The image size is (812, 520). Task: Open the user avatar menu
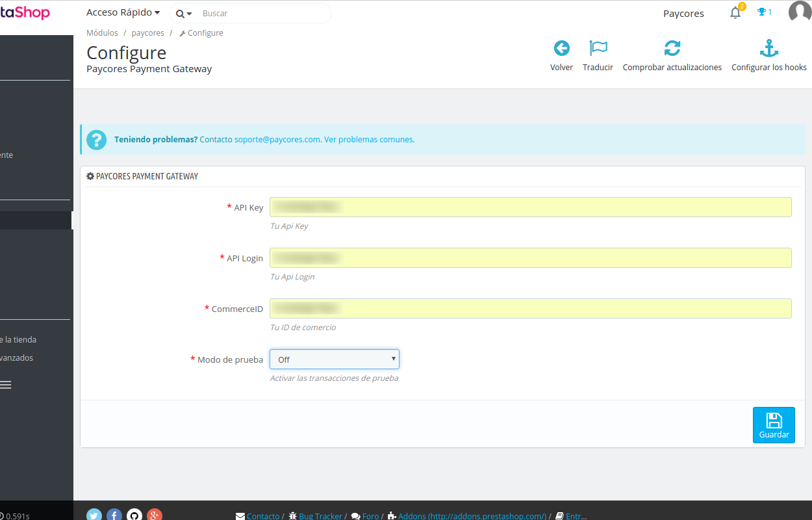[800, 12]
